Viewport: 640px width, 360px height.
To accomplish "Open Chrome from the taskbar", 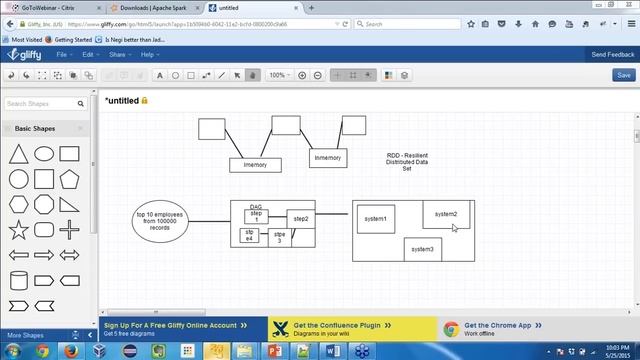I will (42, 351).
